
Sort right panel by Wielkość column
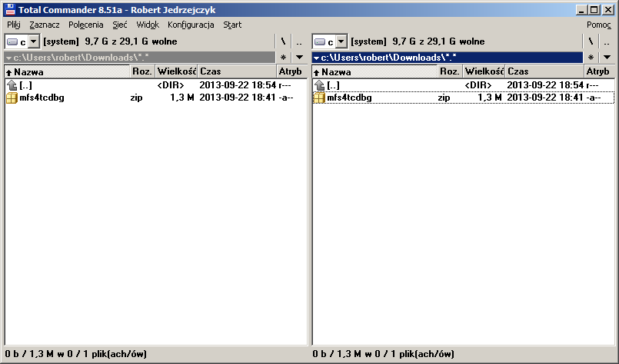coord(484,71)
